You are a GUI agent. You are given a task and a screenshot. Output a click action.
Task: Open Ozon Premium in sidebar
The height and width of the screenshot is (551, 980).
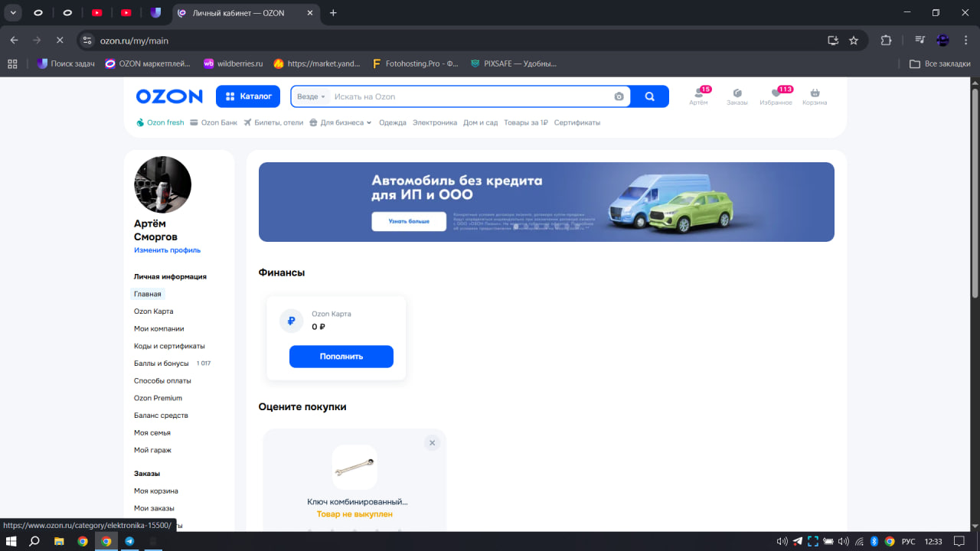tap(158, 398)
